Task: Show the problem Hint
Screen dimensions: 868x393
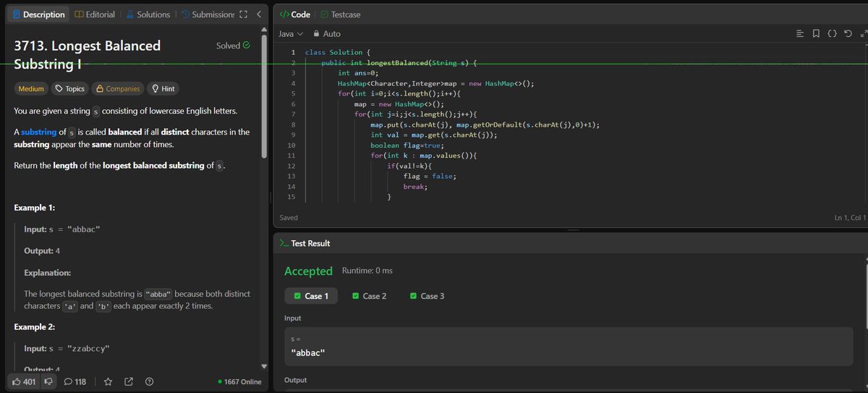Action: tap(163, 89)
